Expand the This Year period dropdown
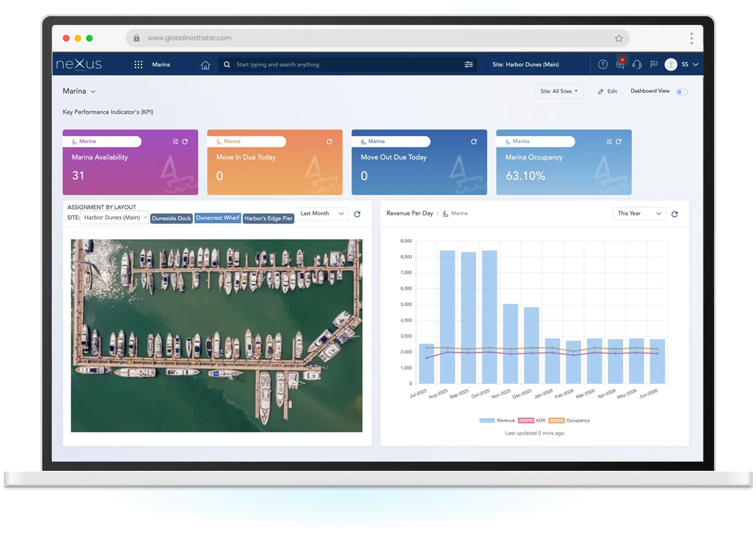 click(639, 213)
